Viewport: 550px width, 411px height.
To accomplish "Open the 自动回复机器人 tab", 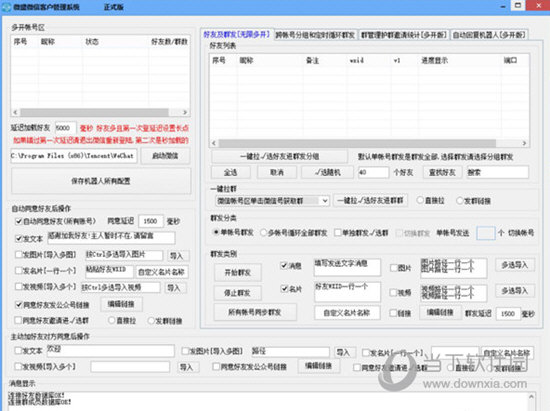I will (489, 35).
